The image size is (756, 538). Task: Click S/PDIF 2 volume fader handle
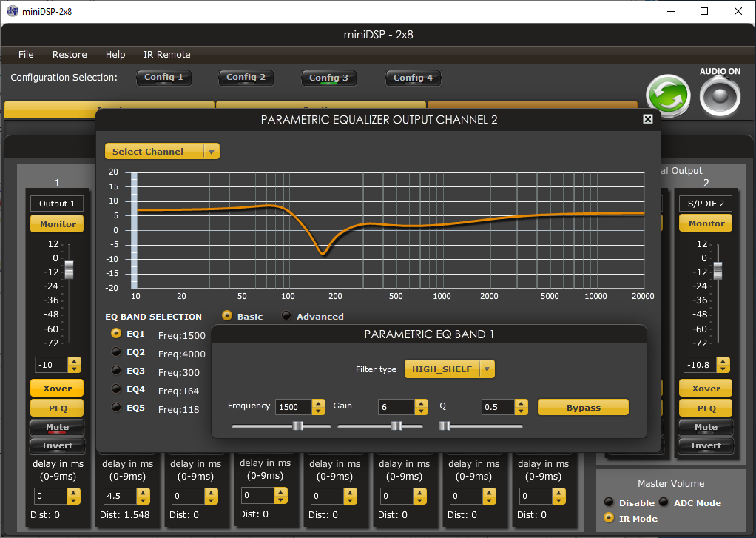click(x=718, y=271)
